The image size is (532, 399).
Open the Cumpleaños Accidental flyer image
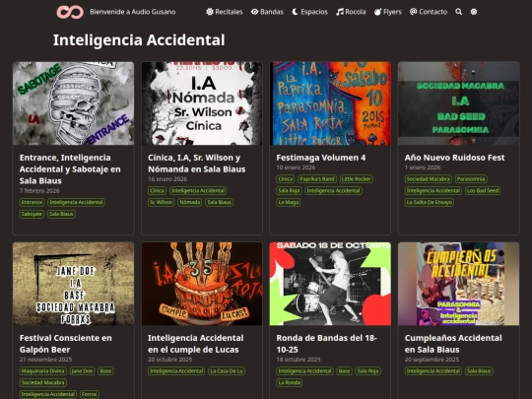tap(459, 284)
